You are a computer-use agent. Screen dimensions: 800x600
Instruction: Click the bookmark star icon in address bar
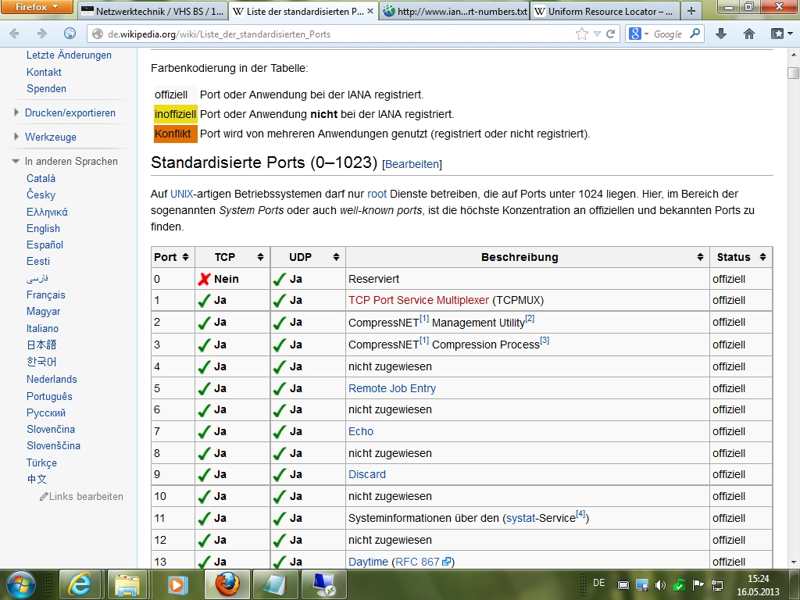[x=582, y=34]
